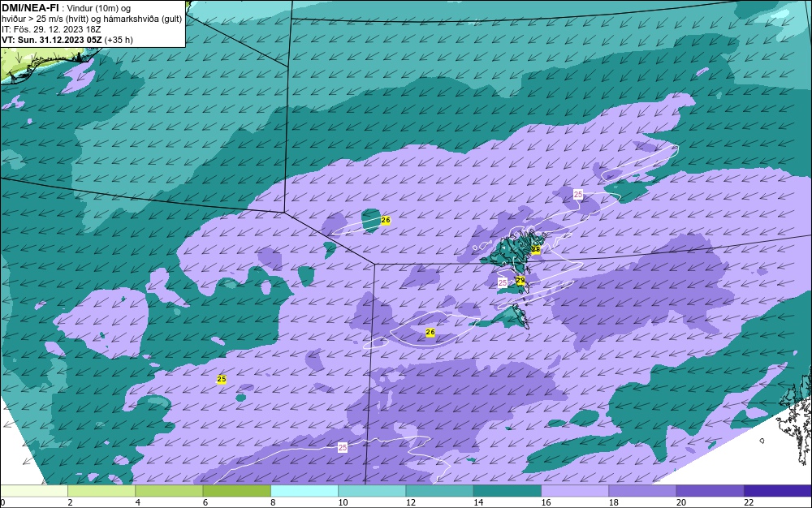The image size is (812, 508).
Task: Pick the 10–12 m/s turquoise swatch
Action: [372, 490]
